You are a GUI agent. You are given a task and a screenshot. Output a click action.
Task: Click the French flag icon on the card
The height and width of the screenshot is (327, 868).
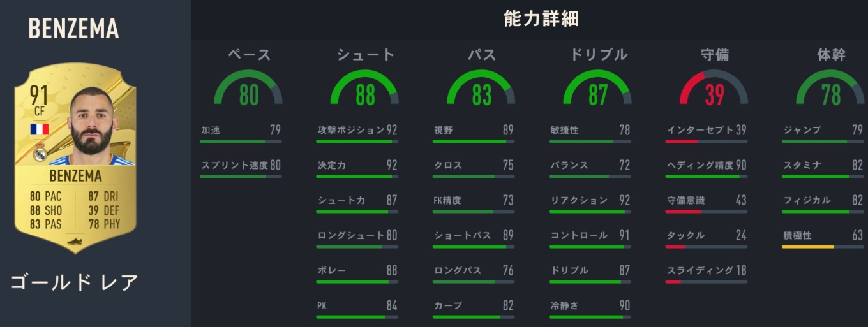coord(40,129)
